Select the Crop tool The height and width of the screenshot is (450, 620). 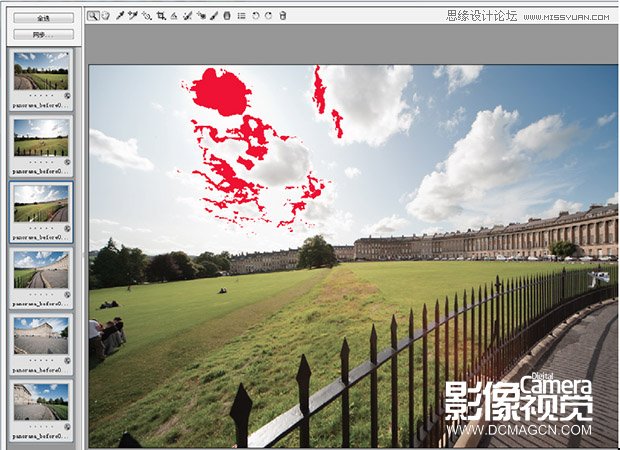(161, 16)
